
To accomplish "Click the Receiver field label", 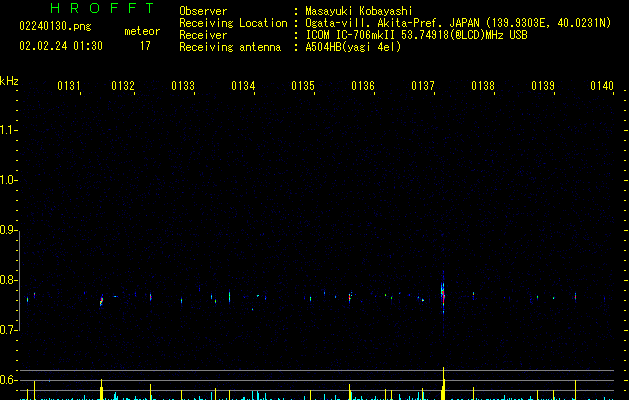I will (203, 35).
